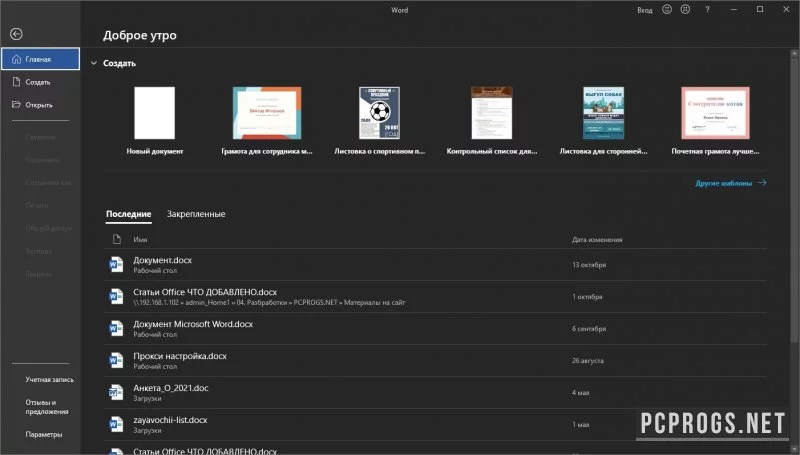The image size is (800, 455).
Task: Open Другие шаблоны link
Action: coord(731,183)
